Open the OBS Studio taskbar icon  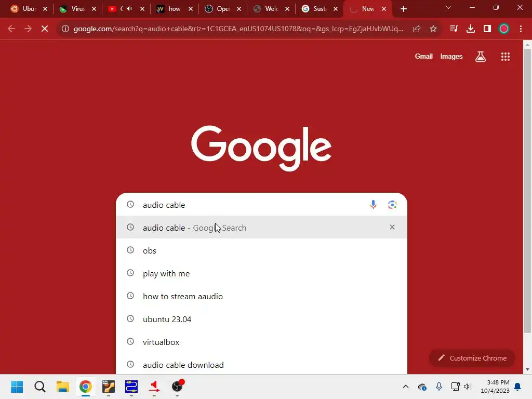point(177,387)
